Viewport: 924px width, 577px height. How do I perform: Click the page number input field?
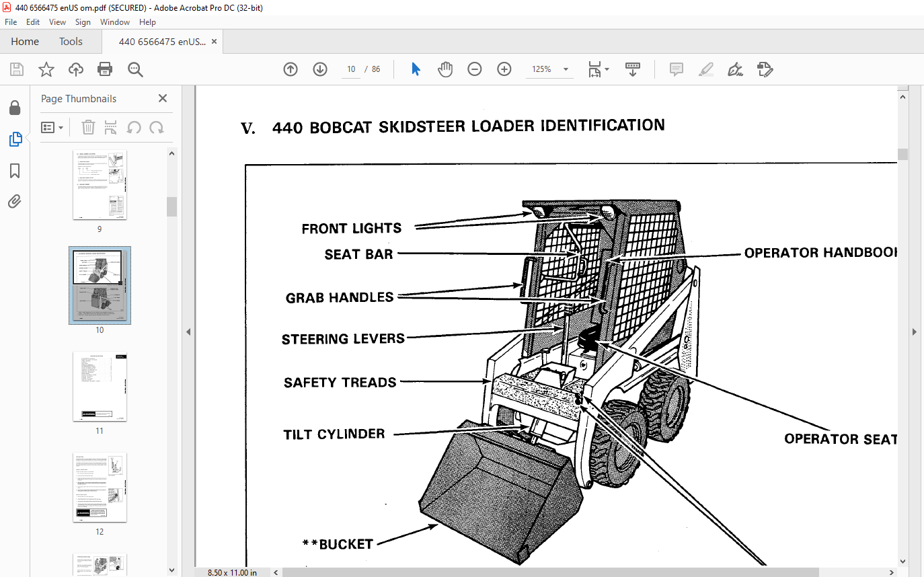coord(351,69)
